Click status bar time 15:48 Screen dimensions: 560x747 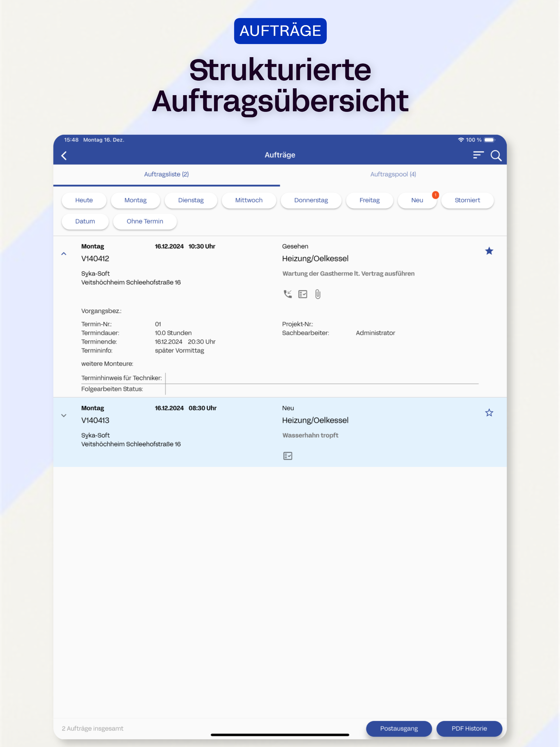pos(71,140)
